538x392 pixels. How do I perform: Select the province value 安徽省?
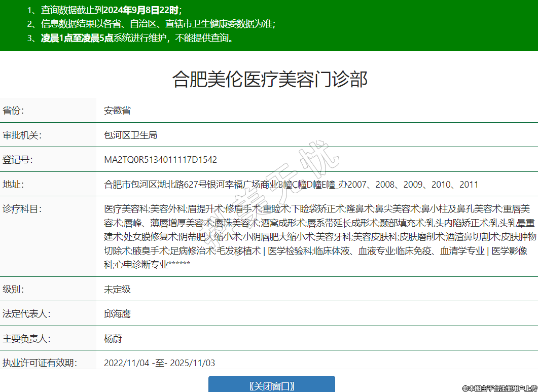pyautogui.click(x=117, y=111)
